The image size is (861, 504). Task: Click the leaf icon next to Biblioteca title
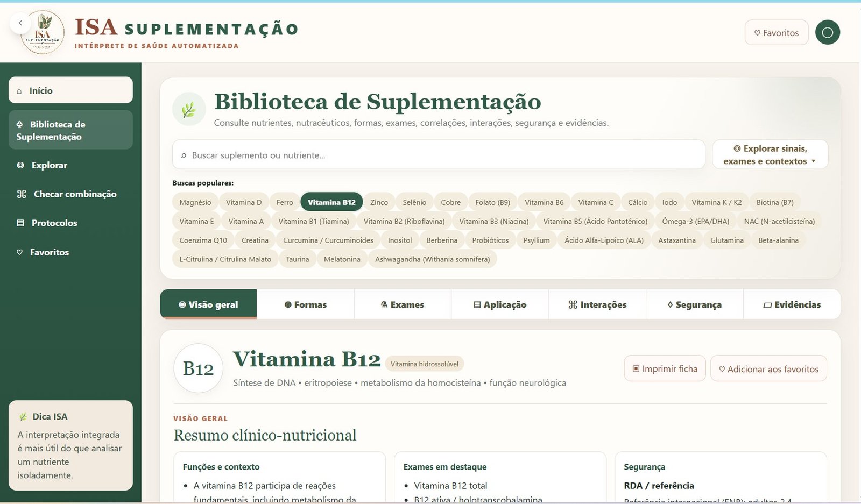point(189,109)
